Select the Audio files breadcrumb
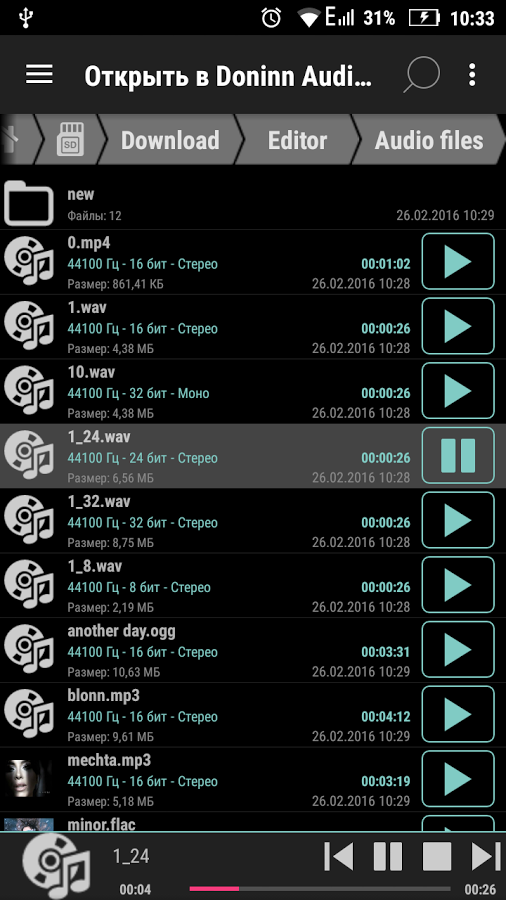The width and height of the screenshot is (506, 900). tap(429, 140)
